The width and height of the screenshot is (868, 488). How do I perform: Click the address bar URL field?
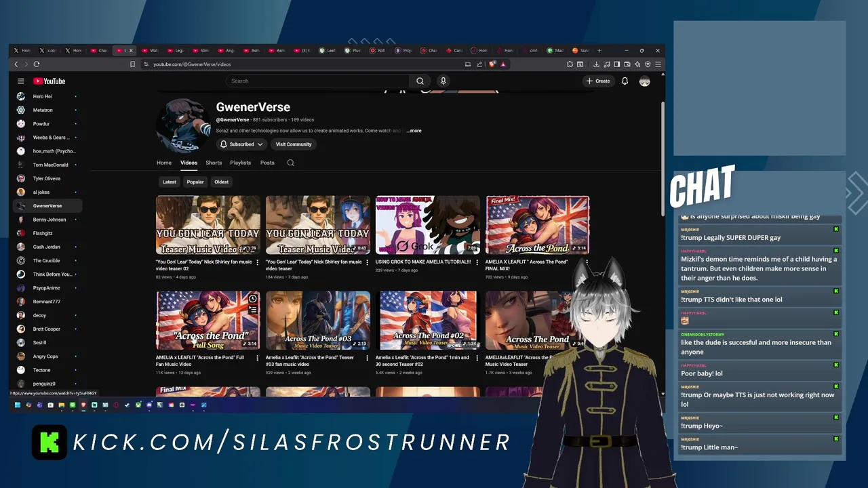tap(305, 64)
